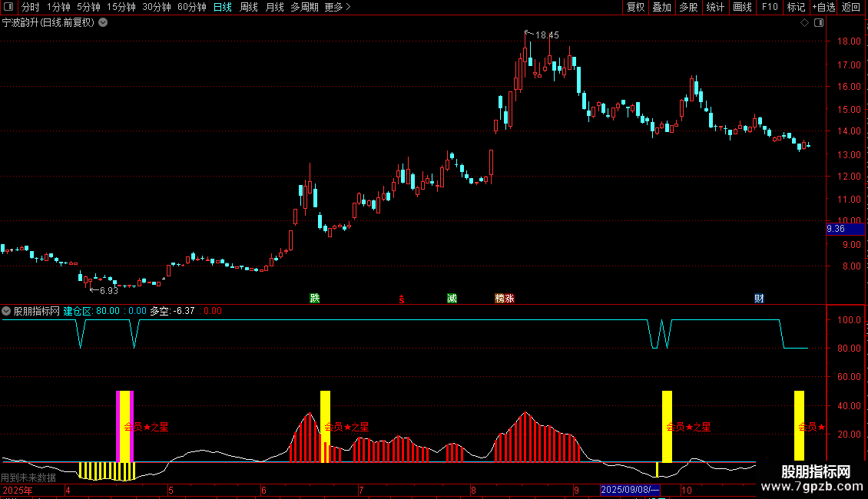
Task: Click the 榜 event marker
Action: coord(499,298)
